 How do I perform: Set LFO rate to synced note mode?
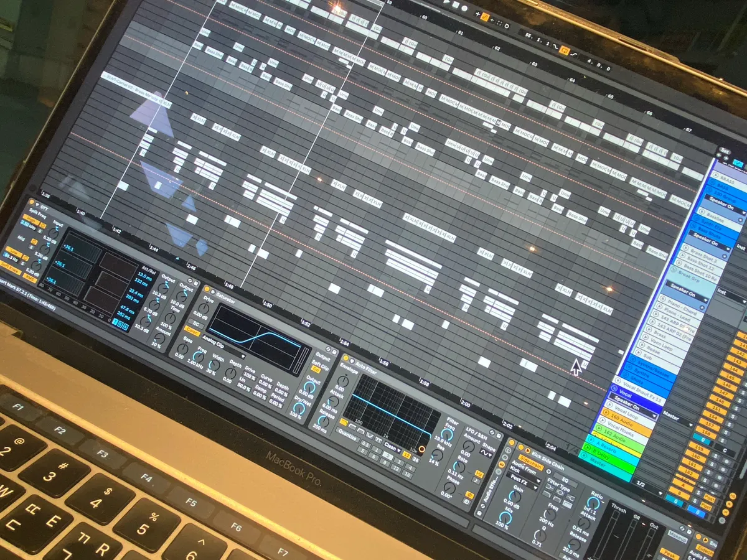click(477, 481)
